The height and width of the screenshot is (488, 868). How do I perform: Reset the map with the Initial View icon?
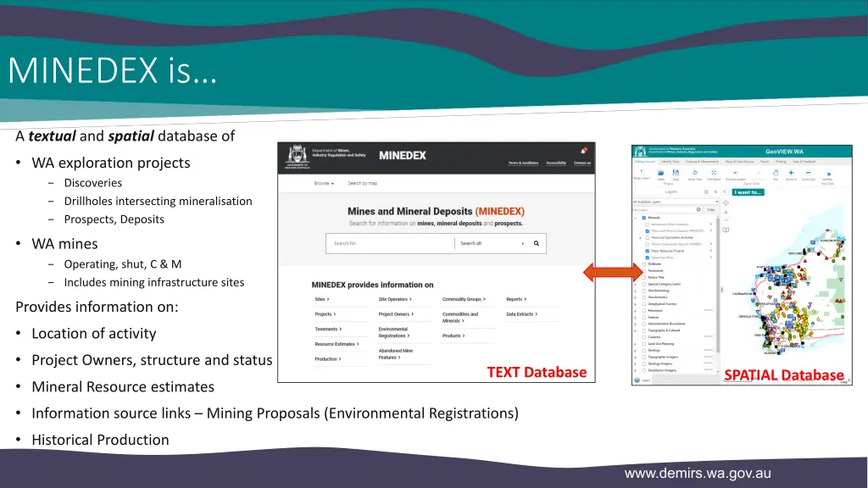[x=695, y=173]
